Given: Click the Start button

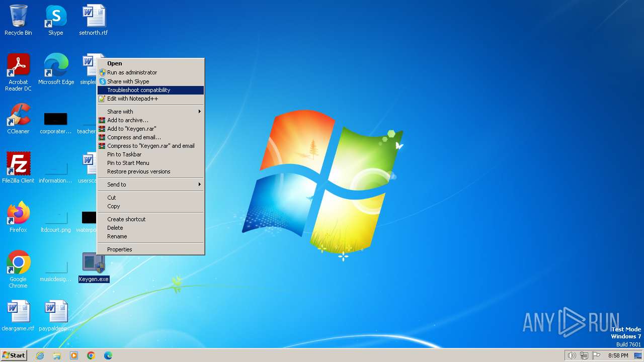Looking at the screenshot, I should pyautogui.click(x=14, y=355).
